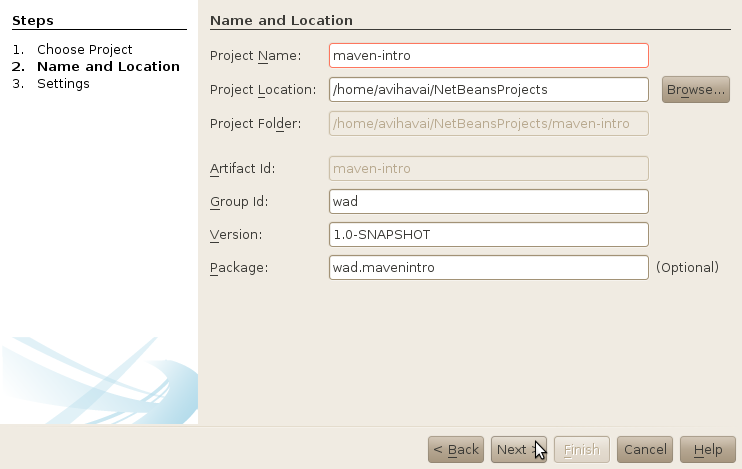Image resolution: width=742 pixels, height=469 pixels.
Task: Click the (Optional) text beside Package
Action: click(x=687, y=267)
